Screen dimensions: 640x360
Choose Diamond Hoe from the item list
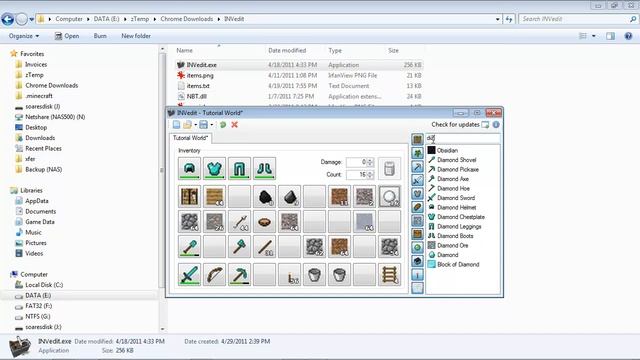tap(453, 188)
